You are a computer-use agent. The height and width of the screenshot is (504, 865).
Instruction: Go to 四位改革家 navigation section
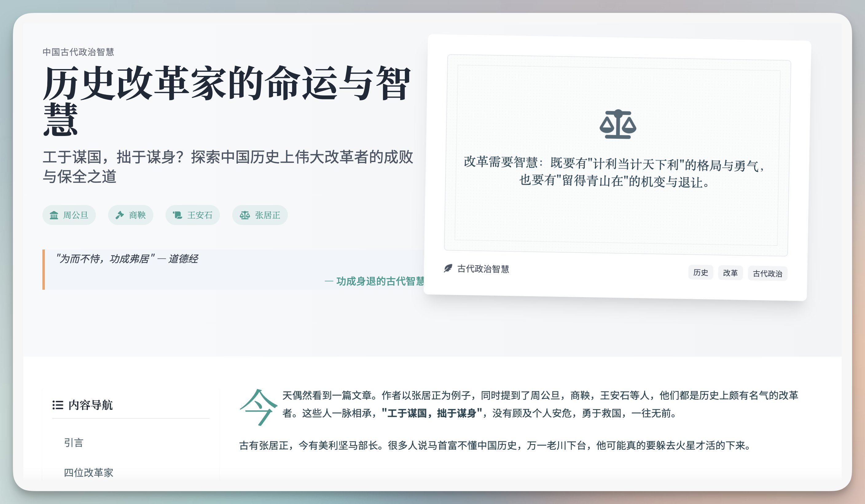88,472
